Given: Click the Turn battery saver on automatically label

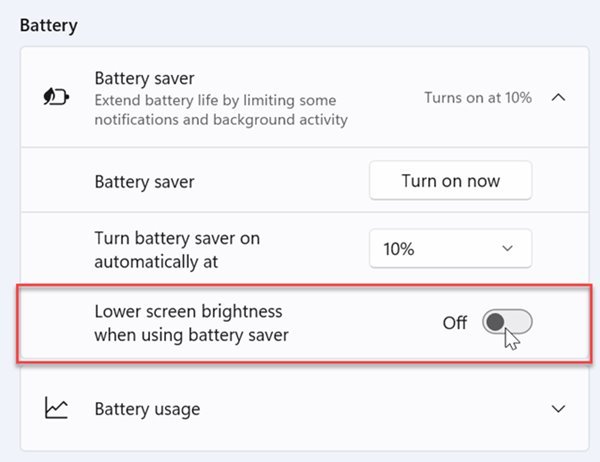Looking at the screenshot, I should (177, 250).
